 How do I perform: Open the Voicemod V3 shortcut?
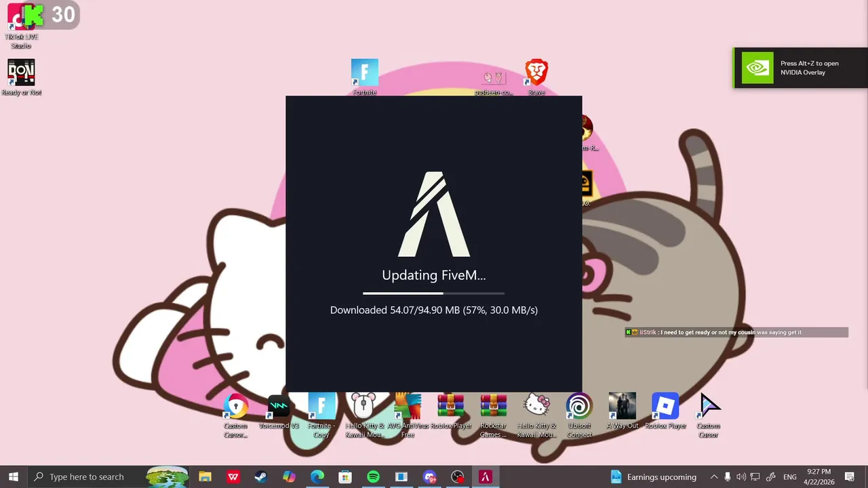click(x=279, y=411)
